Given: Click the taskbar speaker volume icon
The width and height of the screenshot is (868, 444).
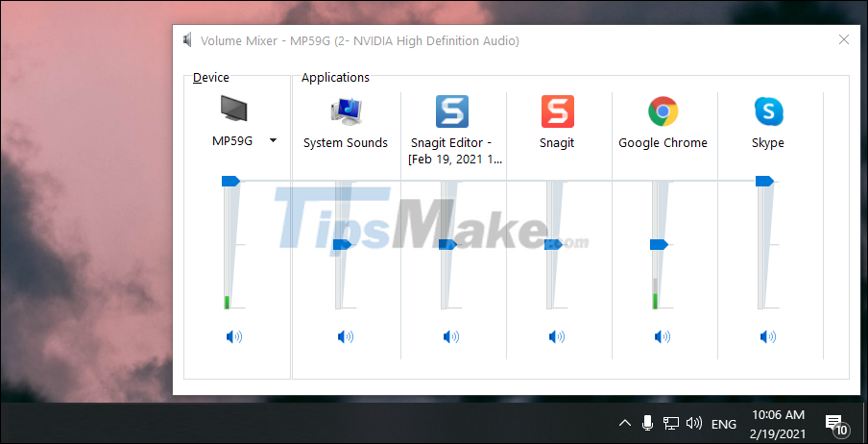Looking at the screenshot, I should (693, 424).
